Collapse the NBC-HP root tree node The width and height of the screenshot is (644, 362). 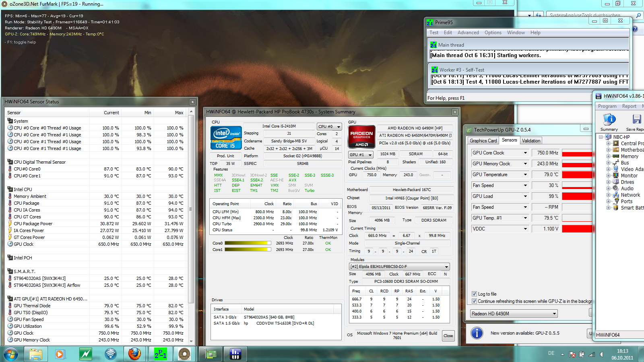point(601,137)
